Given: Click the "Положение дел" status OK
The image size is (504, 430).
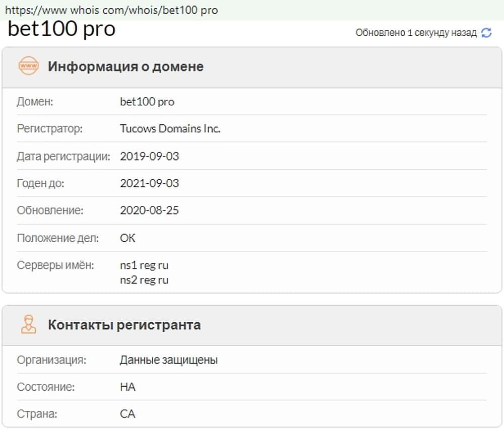Looking at the screenshot, I should coord(128,238).
